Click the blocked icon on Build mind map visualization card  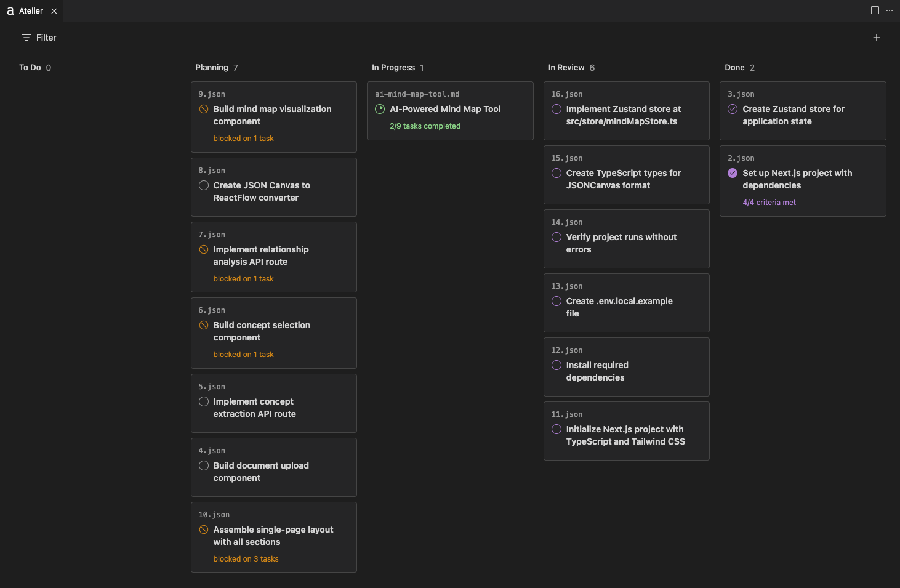point(204,109)
